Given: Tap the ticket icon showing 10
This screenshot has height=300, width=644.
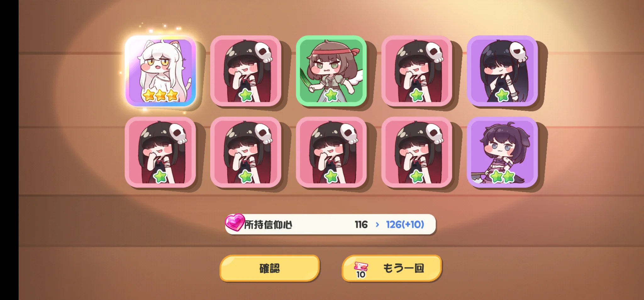Looking at the screenshot, I should point(361,270).
